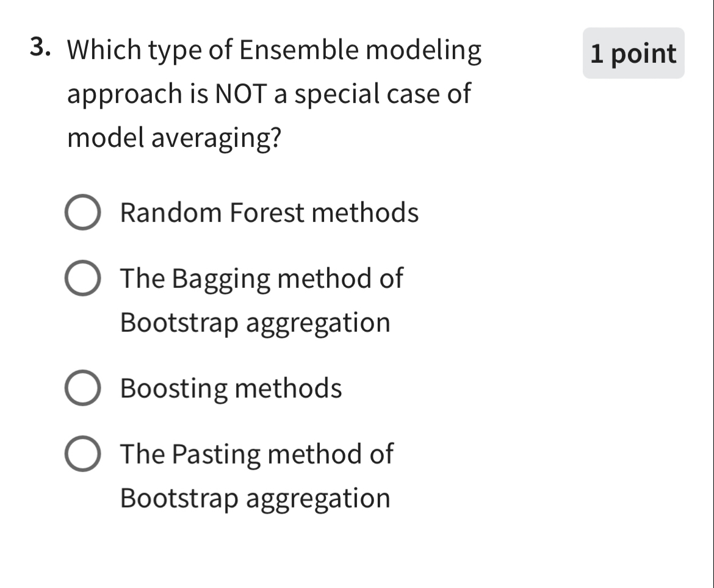Viewport: 714px width, 588px height.
Task: Select the Bagging method option
Action: pos(82,279)
